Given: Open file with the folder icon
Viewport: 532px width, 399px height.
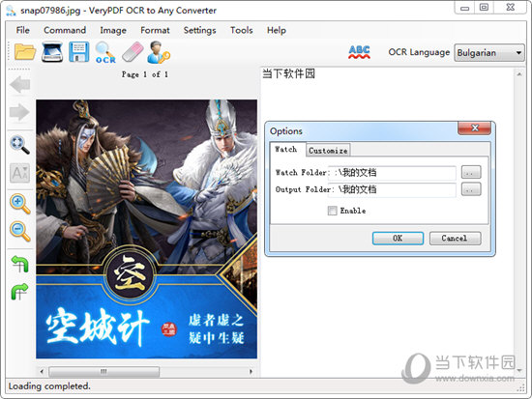Looking at the screenshot, I should pyautogui.click(x=25, y=52).
